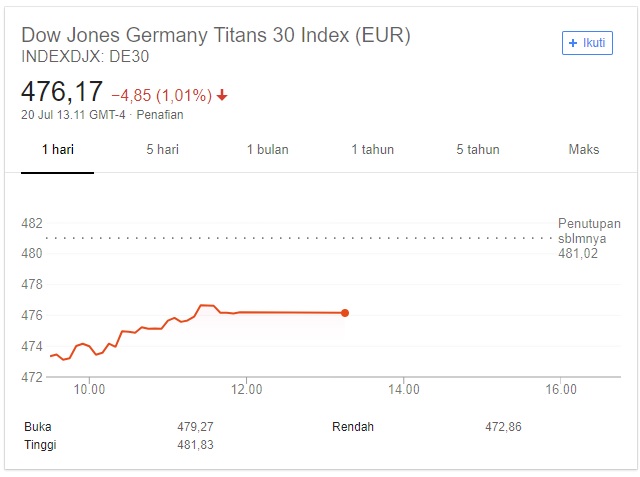Click the Tinggi value 481,83
The height and width of the screenshot is (477, 640).
coord(194,445)
